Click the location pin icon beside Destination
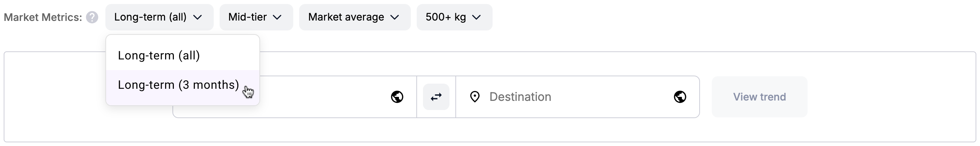The width and height of the screenshot is (980, 146). [x=475, y=97]
